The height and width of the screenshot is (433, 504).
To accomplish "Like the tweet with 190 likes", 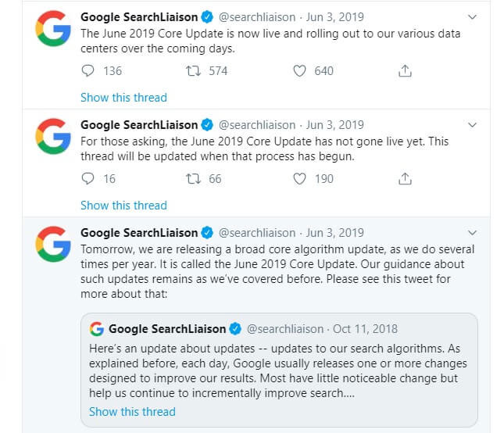I will 299,179.
